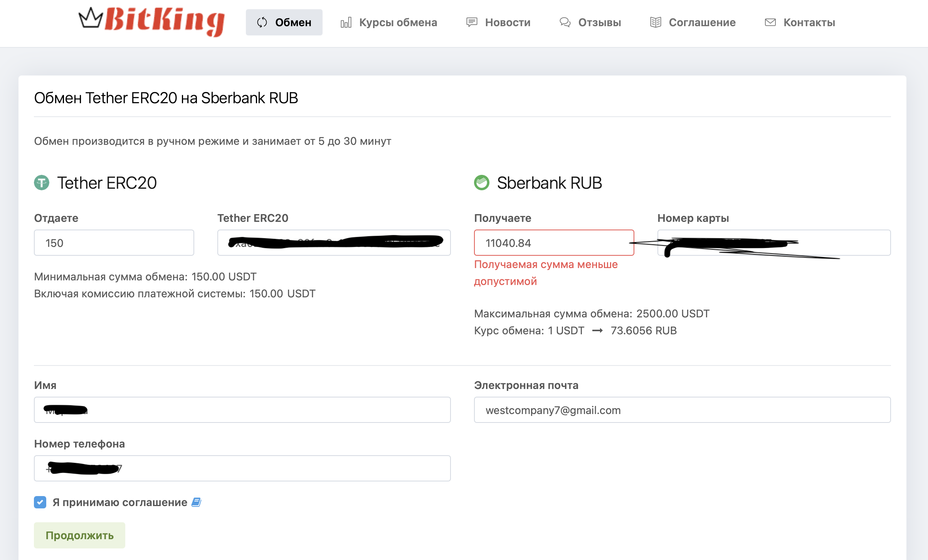Click the Я принимаю соглашение label text

pos(120,502)
